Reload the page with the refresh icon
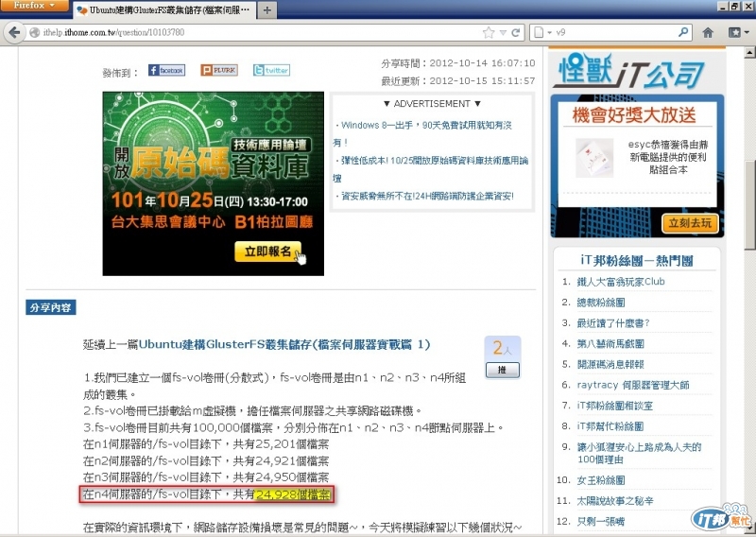 [515, 32]
